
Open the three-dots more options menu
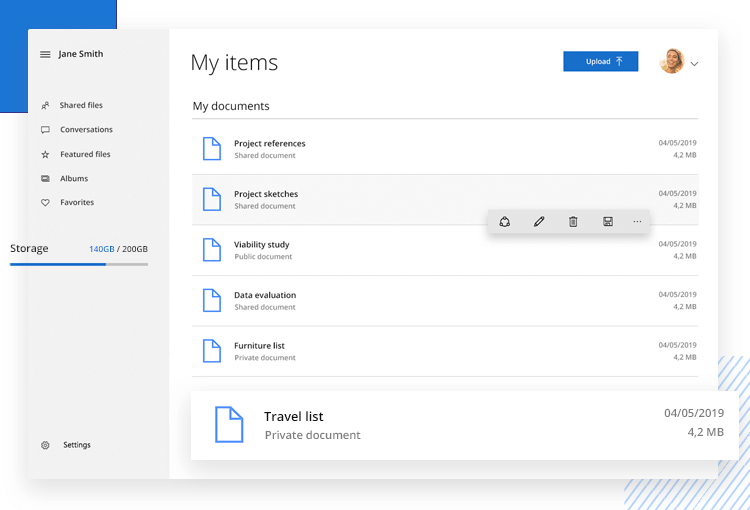tap(637, 222)
